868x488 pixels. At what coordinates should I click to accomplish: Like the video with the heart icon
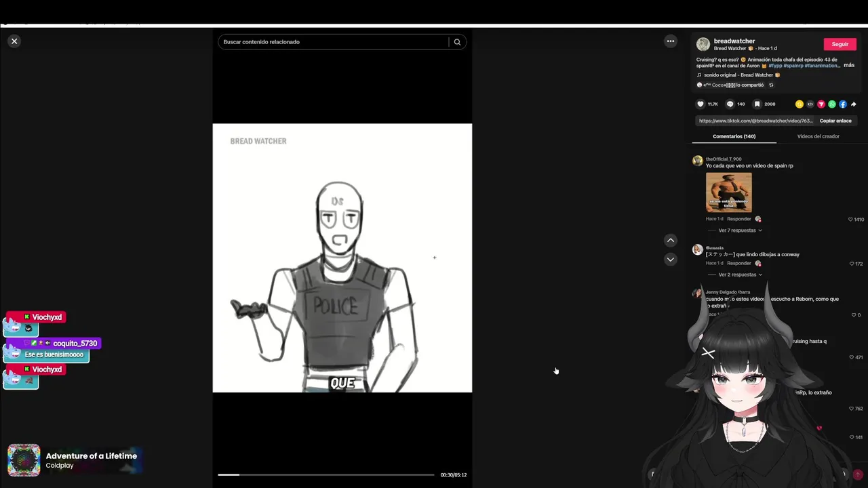701,104
